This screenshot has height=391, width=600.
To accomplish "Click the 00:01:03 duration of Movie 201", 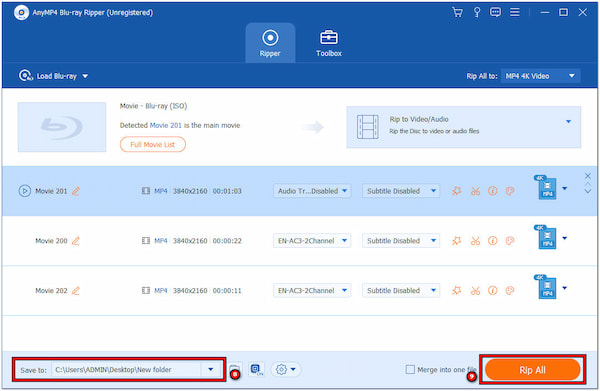I will pyautogui.click(x=227, y=191).
